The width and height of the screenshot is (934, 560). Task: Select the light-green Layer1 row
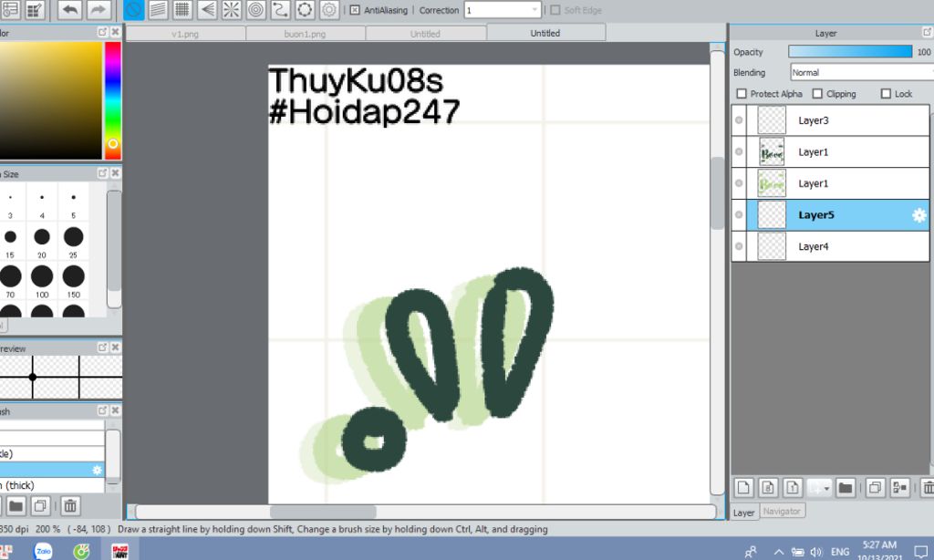pyautogui.click(x=830, y=183)
